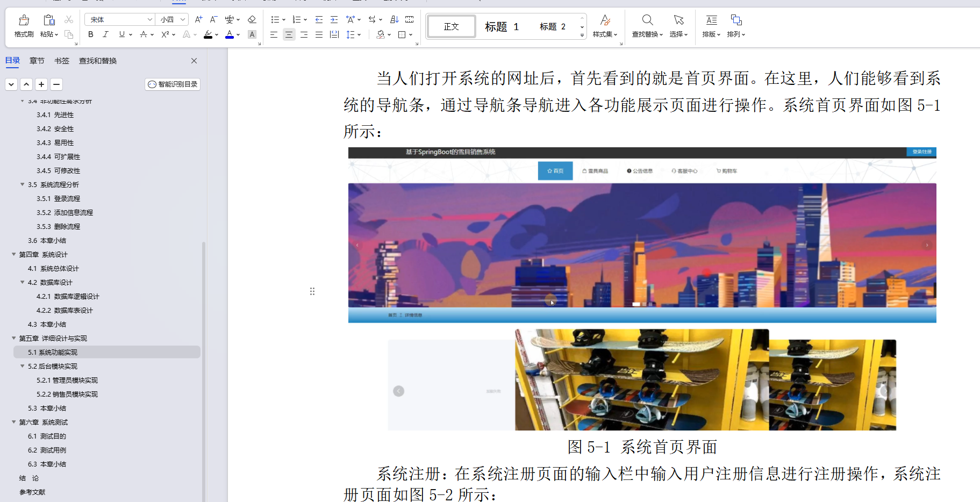Click the phonetic guide (變) icon

pos(230,19)
